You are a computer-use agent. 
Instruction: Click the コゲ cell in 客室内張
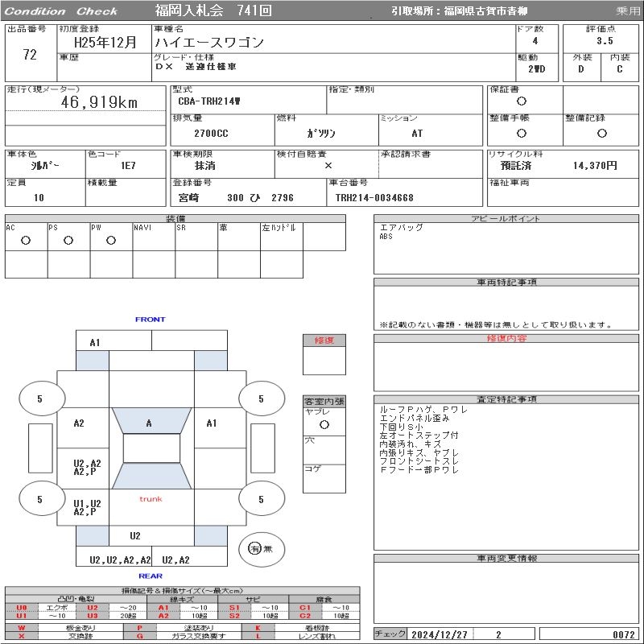(324, 478)
